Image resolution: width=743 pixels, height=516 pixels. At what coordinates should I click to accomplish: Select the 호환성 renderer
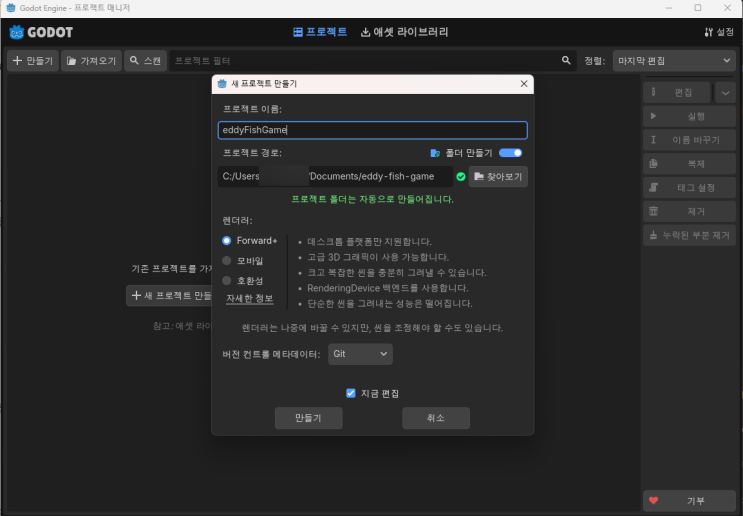point(243,281)
